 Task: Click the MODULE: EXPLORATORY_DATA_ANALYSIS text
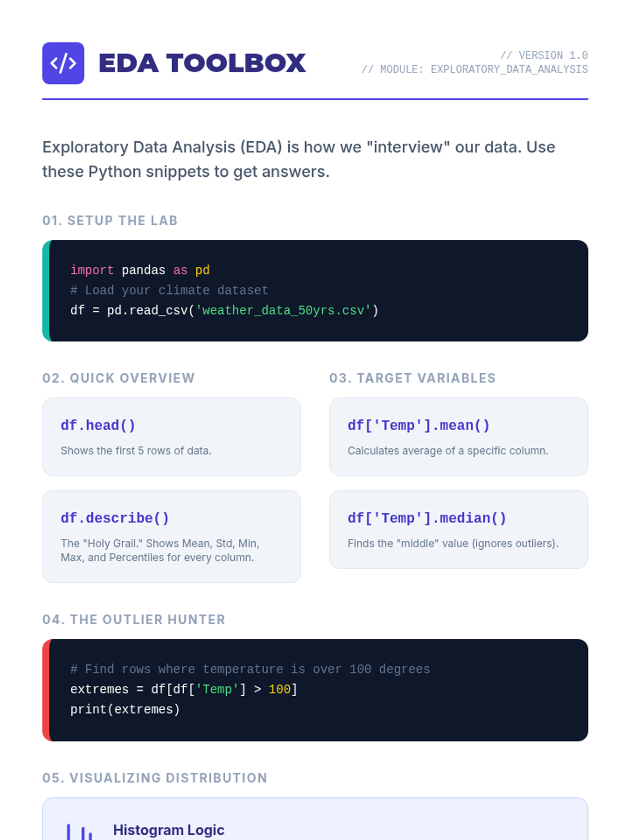pos(475,69)
